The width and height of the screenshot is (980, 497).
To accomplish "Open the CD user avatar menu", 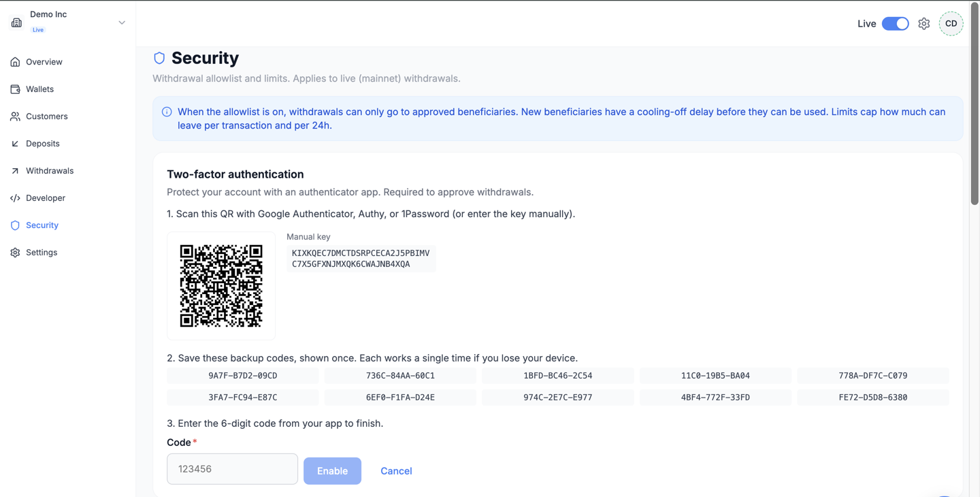I will coord(951,24).
